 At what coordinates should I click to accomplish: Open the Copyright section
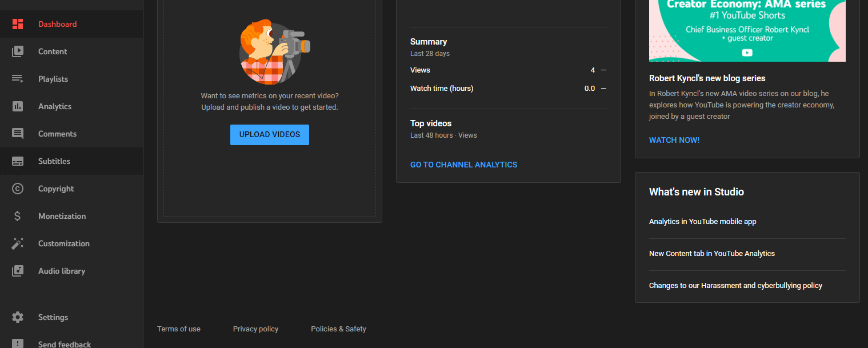(x=56, y=189)
